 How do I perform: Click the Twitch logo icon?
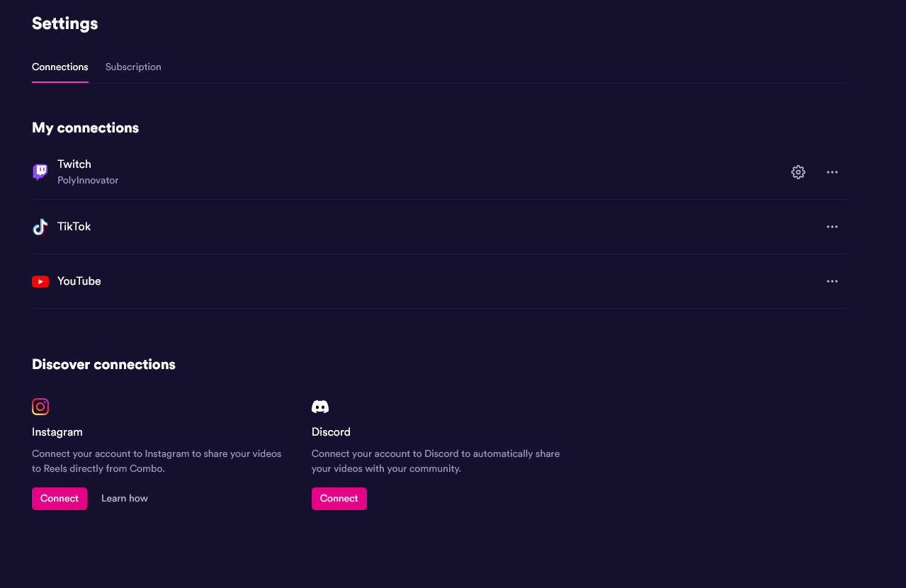pos(40,172)
